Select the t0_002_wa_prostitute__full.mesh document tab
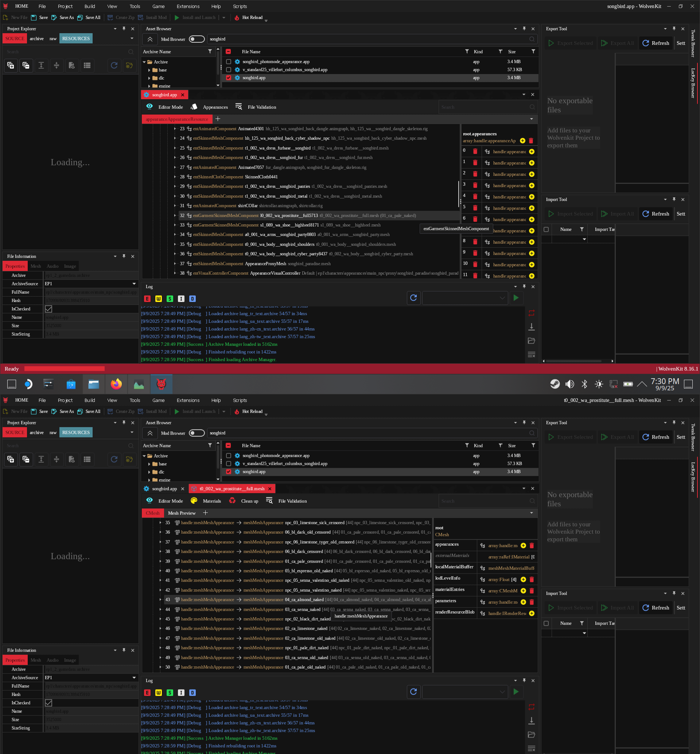Screen dimensions: 700x754 (x=232, y=489)
